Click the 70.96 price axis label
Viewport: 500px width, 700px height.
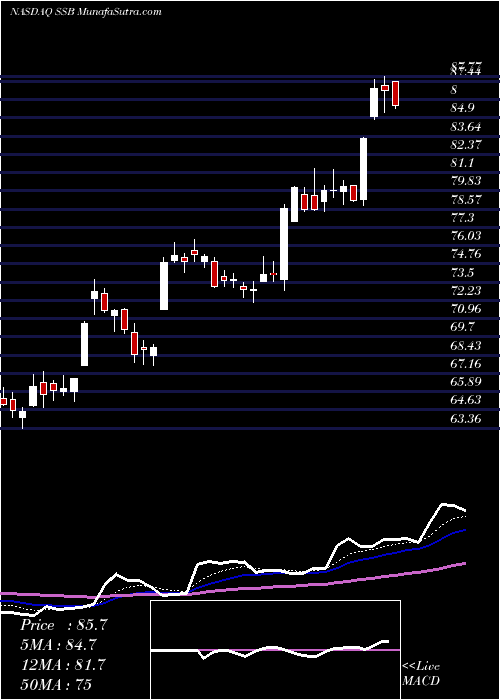click(x=467, y=309)
